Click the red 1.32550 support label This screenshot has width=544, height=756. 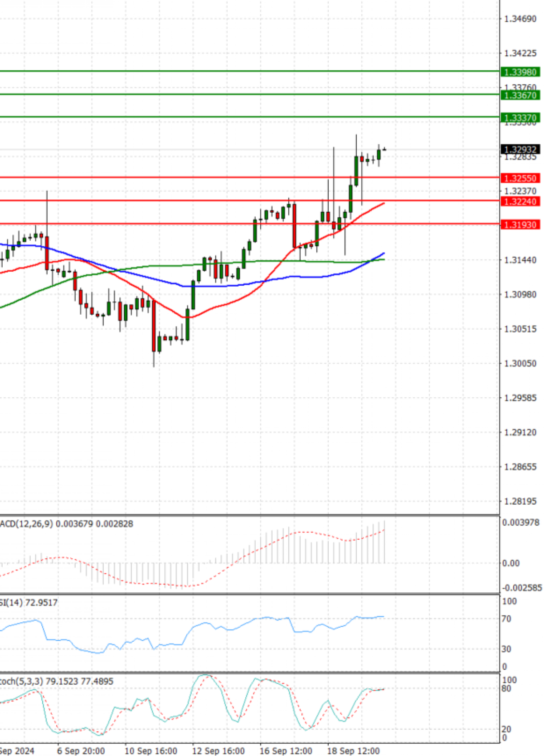tap(520, 178)
